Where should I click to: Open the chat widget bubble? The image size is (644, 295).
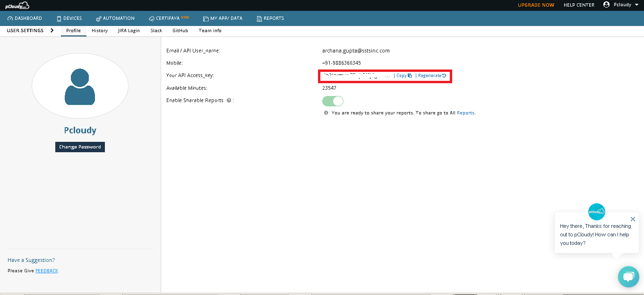pos(628,277)
